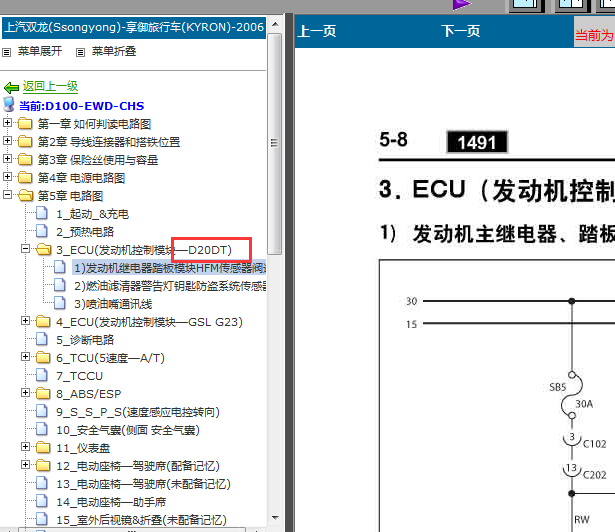Click the page icon for 2)燃油滤清器警告灯

click(x=60, y=285)
